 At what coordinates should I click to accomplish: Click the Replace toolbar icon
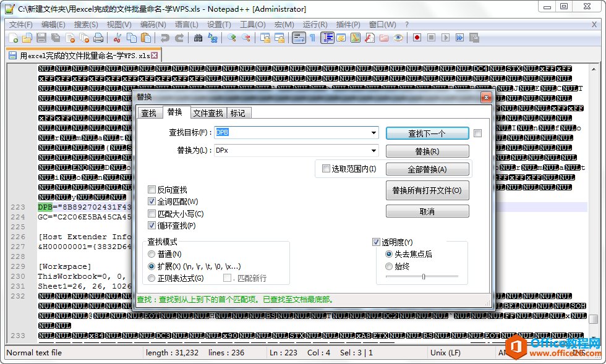point(213,38)
